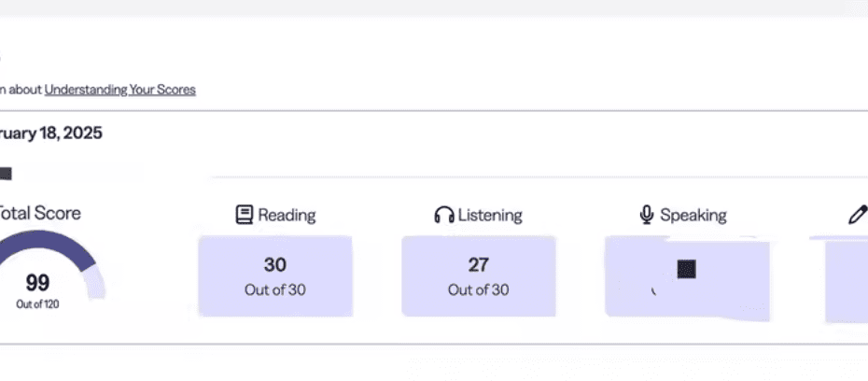The height and width of the screenshot is (381, 868).
Task: Click Out of 30 under Listening score
Action: (x=478, y=290)
